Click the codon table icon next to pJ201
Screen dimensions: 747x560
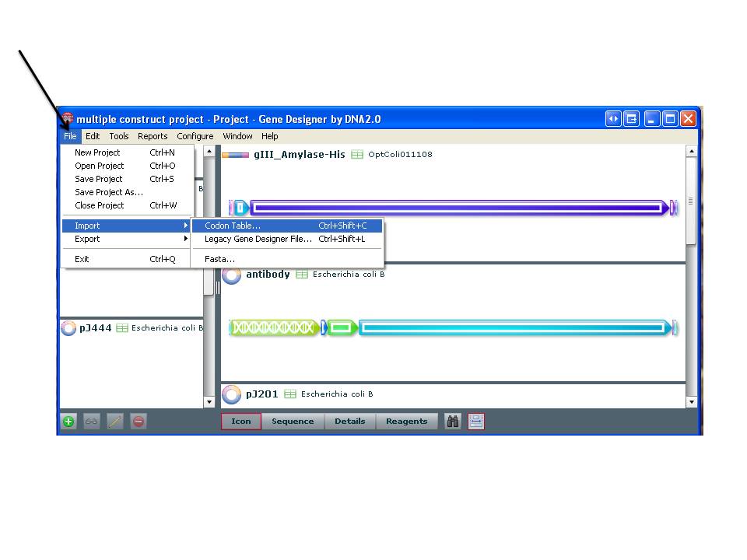289,394
